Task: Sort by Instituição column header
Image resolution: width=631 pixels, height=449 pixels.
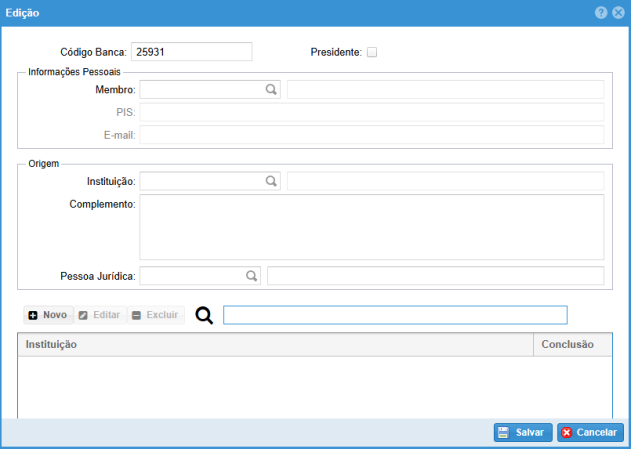Action: pos(275,345)
